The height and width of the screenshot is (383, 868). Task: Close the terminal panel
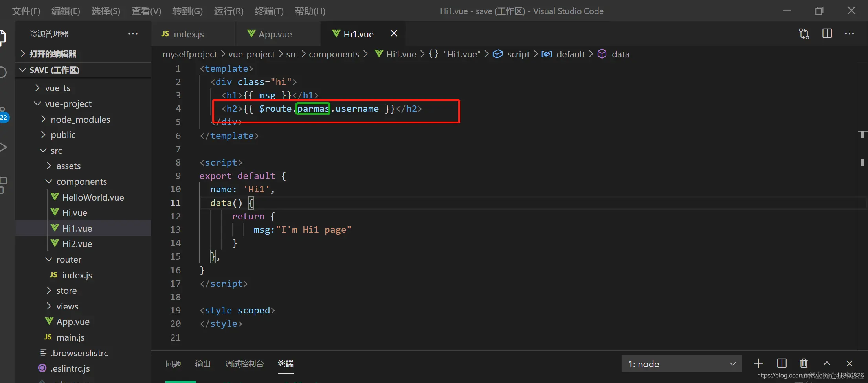[850, 364]
